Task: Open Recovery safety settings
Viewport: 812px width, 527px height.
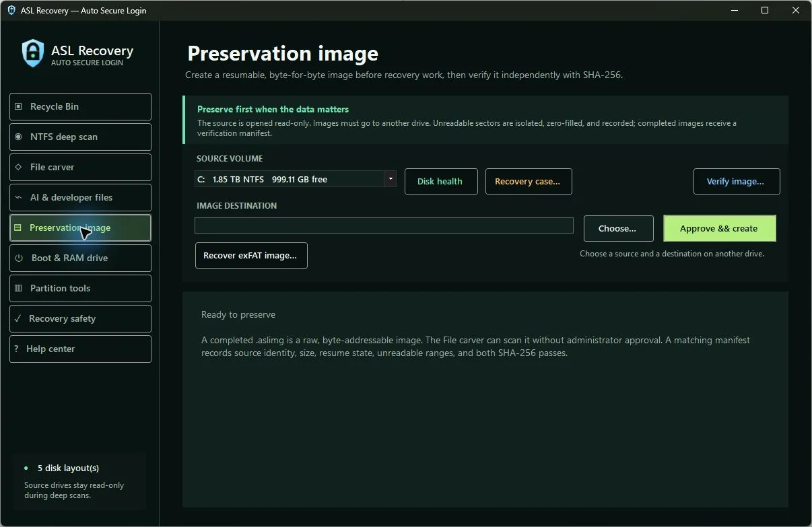Action: click(80, 318)
